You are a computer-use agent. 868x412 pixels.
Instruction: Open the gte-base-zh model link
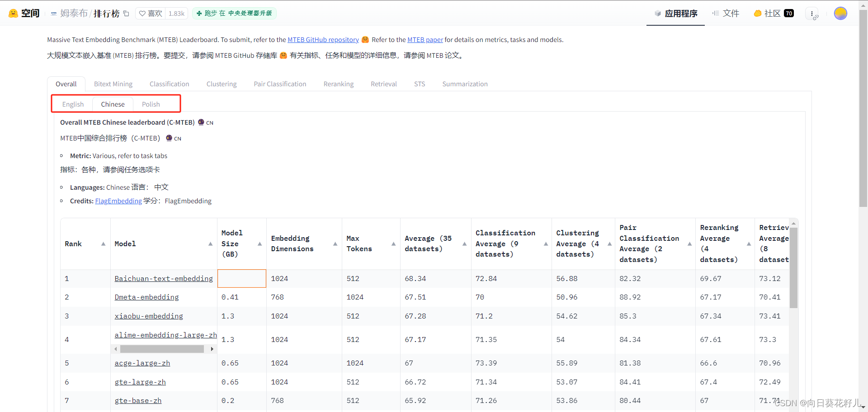(138, 401)
